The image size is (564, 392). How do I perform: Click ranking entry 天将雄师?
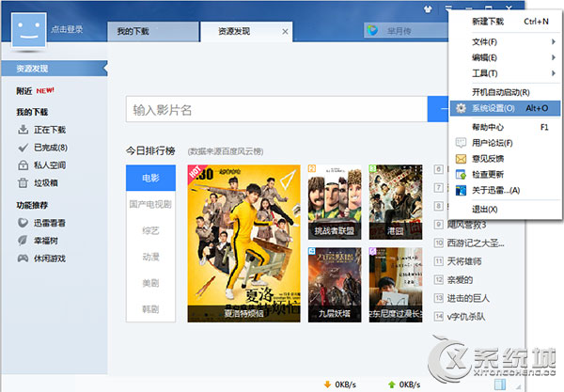point(464,261)
